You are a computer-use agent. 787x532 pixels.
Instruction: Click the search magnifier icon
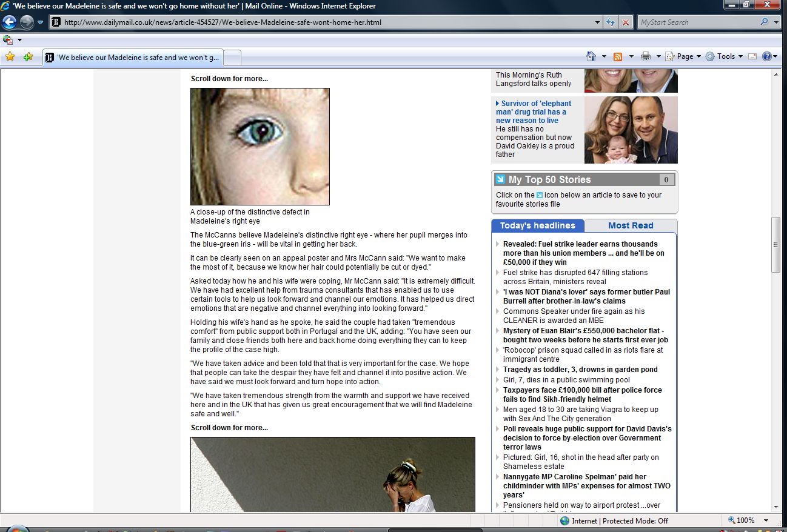(764, 22)
